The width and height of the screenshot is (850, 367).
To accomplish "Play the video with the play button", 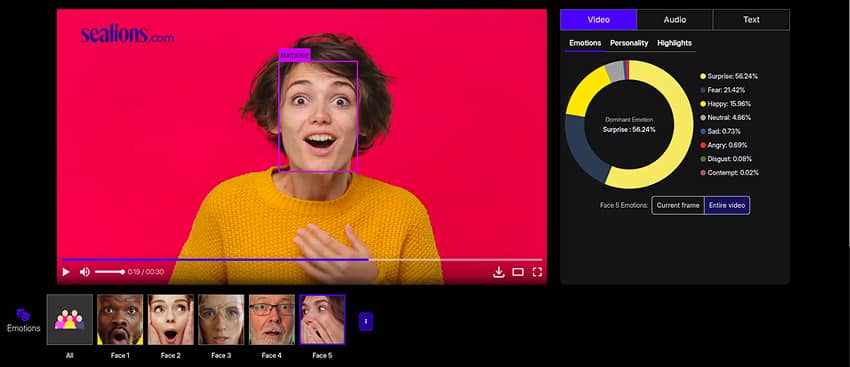I will [66, 272].
